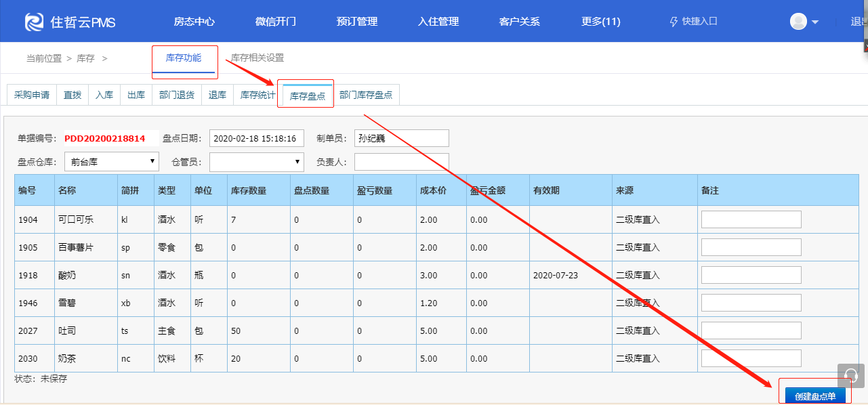Screen dimensions: 868x405
Task: Click 备注 field for 百事薯片 row
Action: pos(751,247)
